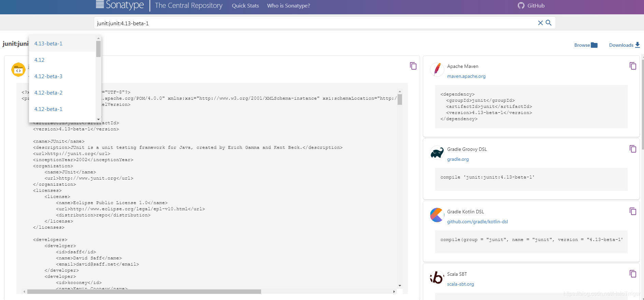The height and width of the screenshot is (300, 644).
Task: Click POM horizontal scrollbar thumb
Action: coord(144,291)
